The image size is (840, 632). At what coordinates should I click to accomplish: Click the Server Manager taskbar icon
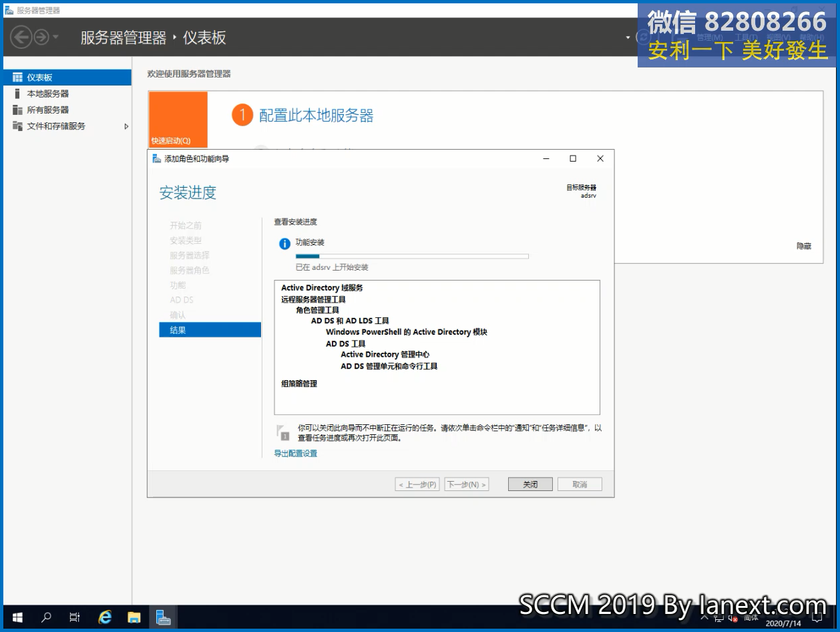click(164, 617)
